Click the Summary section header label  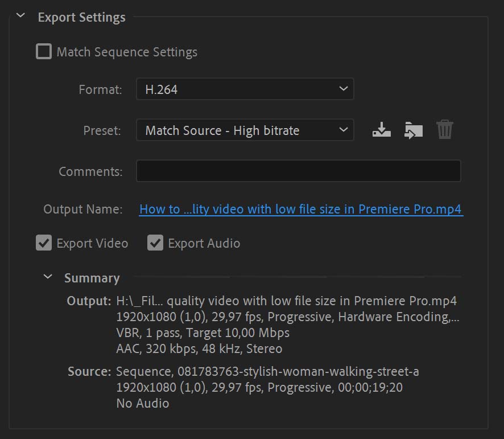tap(92, 278)
